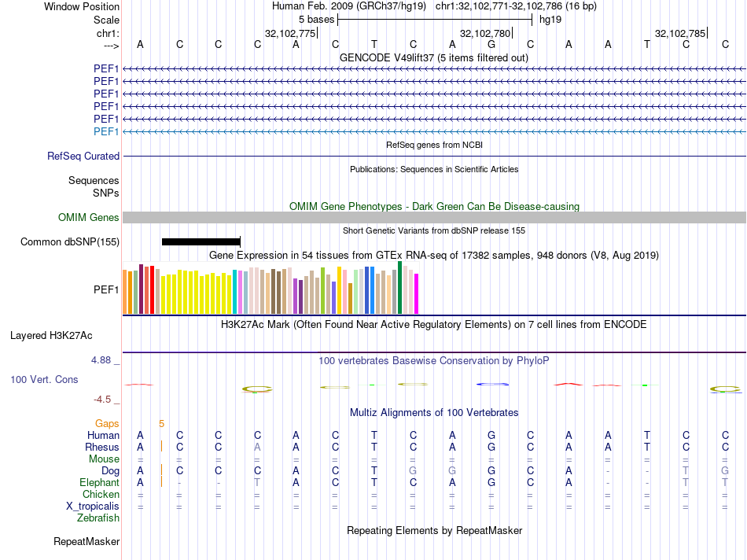Click the 32,102,775 coordinate marker

[x=290, y=33]
